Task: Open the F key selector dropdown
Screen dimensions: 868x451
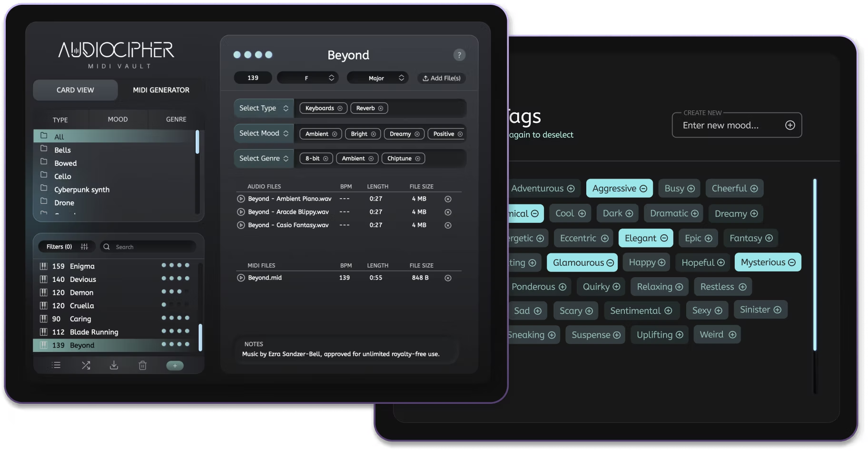Action: [307, 77]
